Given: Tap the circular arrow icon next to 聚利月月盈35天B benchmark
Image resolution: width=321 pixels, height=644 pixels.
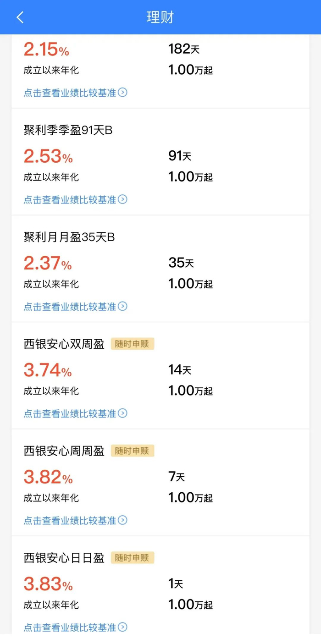Looking at the screenshot, I should tap(122, 307).
